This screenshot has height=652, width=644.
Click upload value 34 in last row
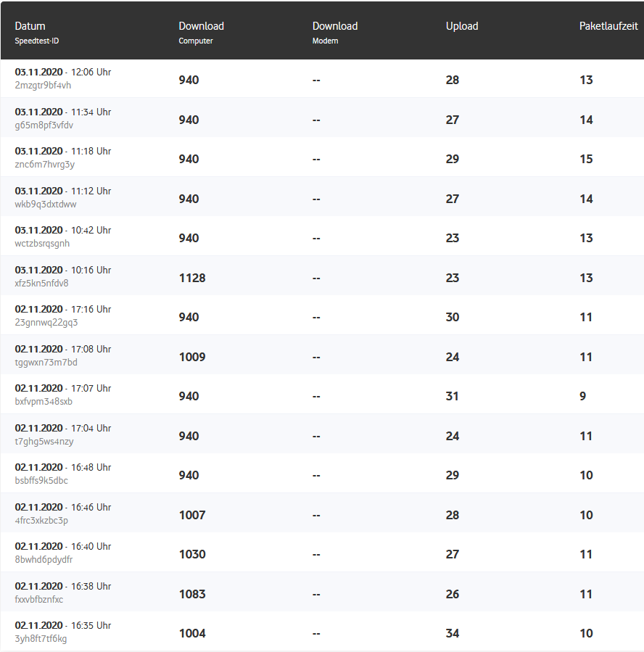click(452, 633)
